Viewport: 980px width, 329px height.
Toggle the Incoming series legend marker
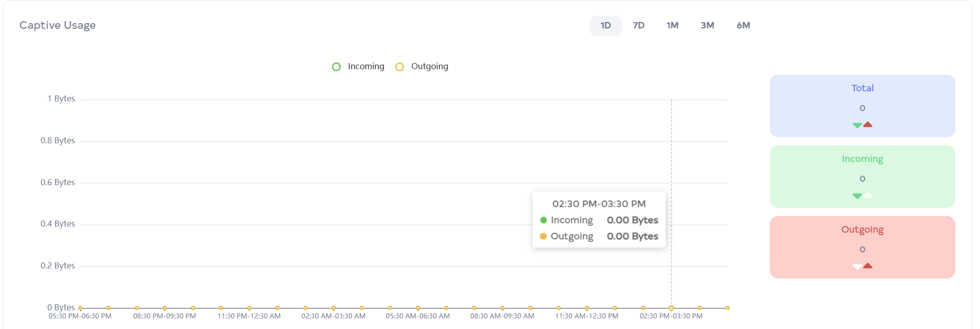click(336, 67)
